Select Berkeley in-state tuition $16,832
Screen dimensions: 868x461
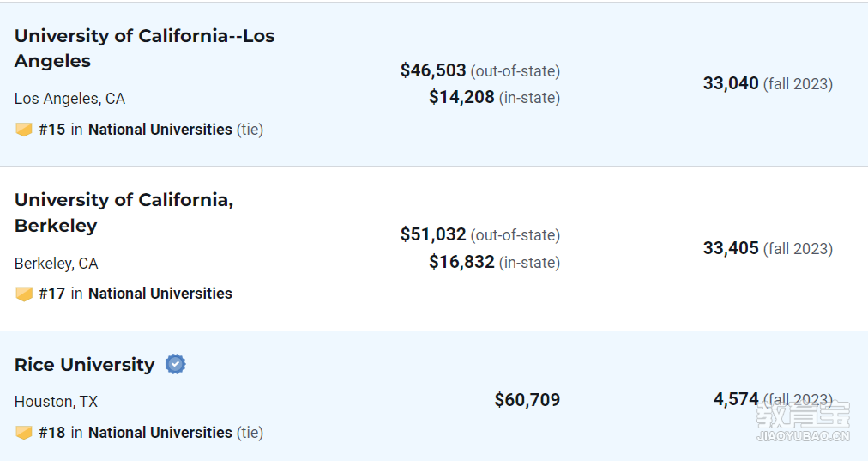coord(461,262)
